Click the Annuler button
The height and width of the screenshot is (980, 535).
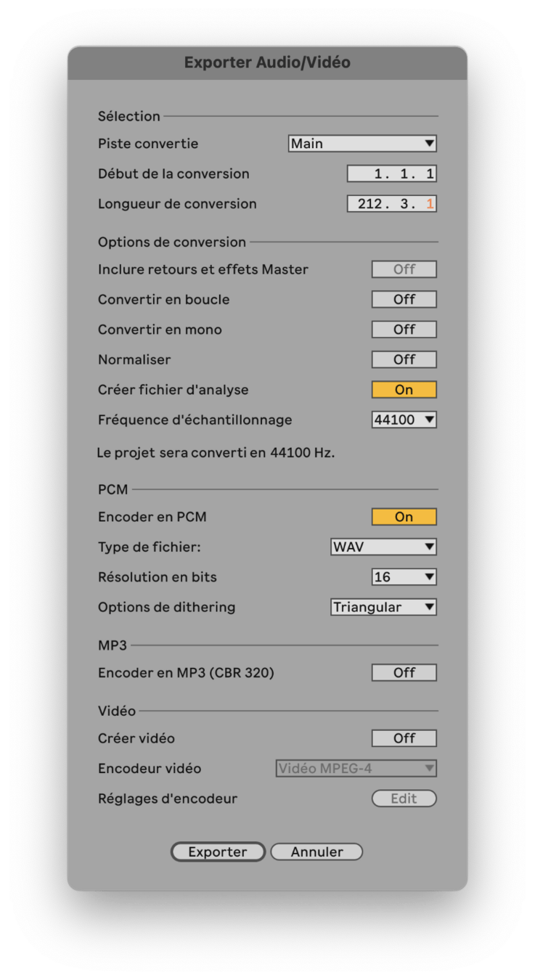click(x=316, y=852)
